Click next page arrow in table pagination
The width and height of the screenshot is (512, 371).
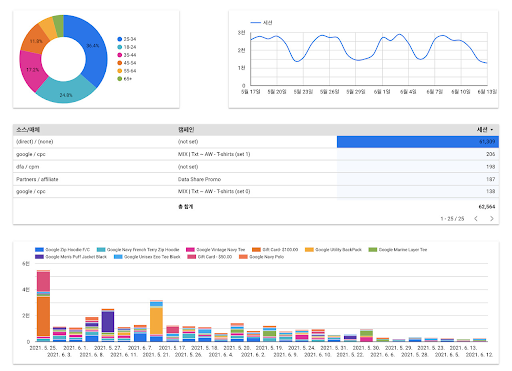pos(492,219)
